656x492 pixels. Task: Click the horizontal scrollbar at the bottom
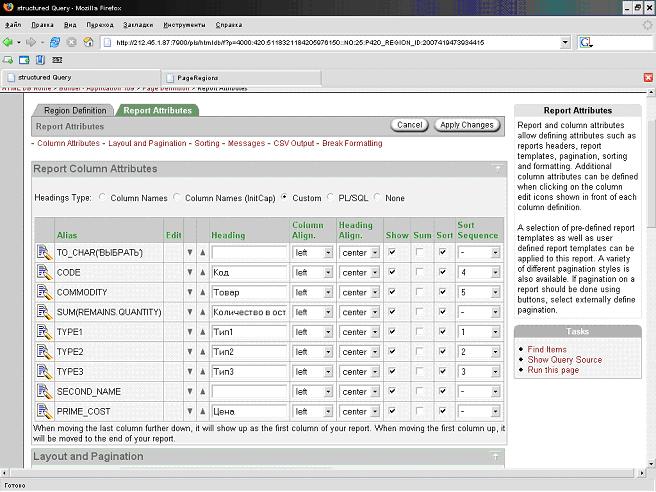point(322,473)
